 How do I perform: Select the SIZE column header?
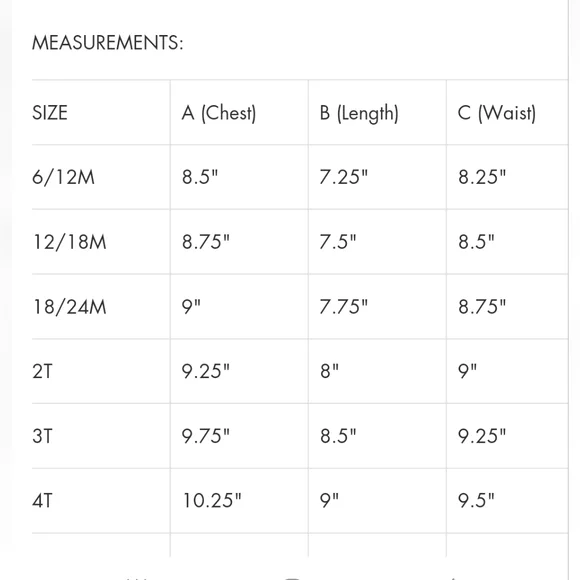(x=50, y=112)
